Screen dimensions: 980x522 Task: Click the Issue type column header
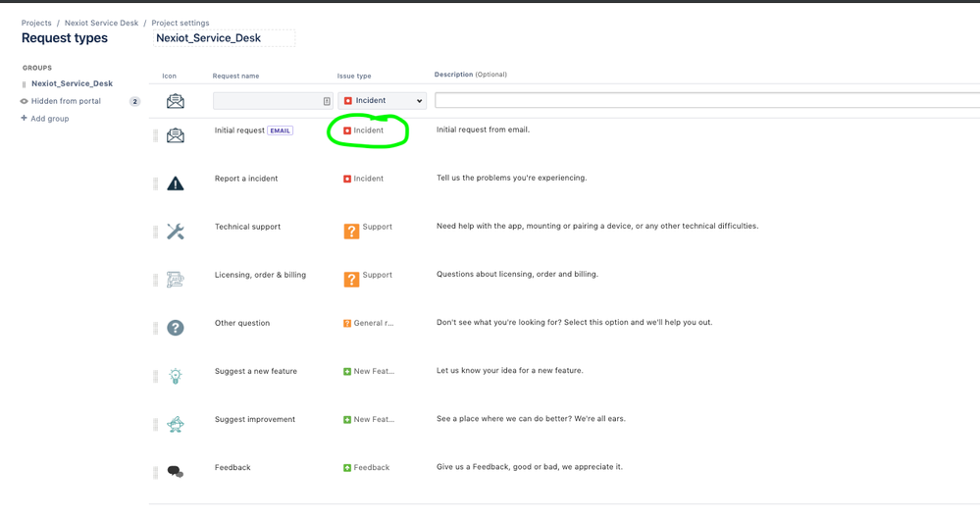(x=354, y=77)
